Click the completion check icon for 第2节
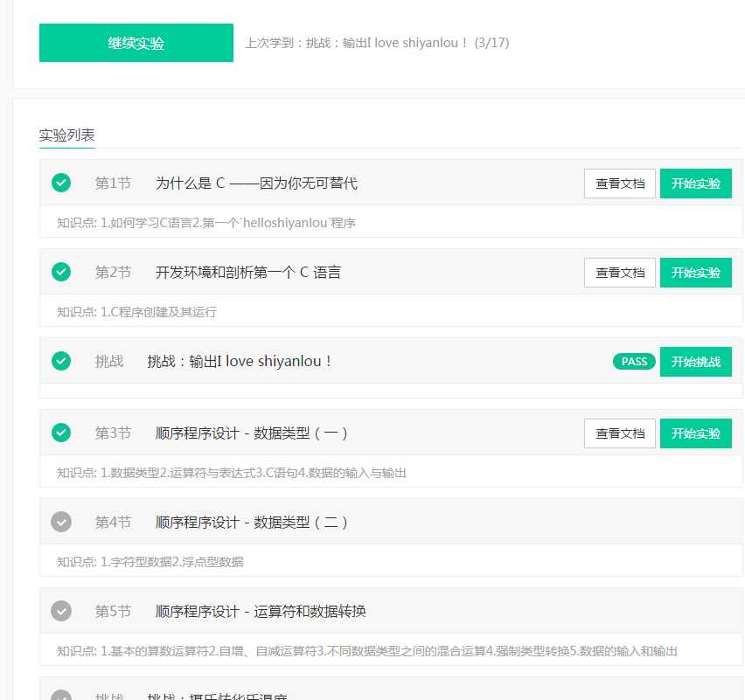The width and height of the screenshot is (745, 700). (x=60, y=272)
